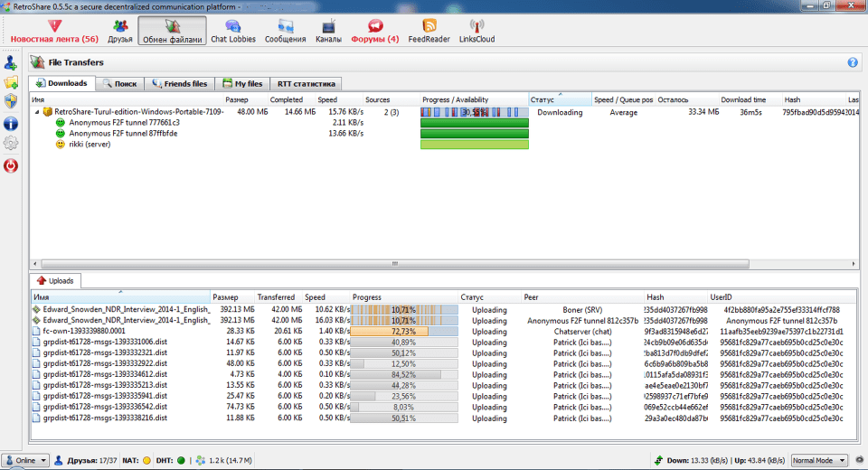Click the Down/Up bandwidth status icon
Screen dimensions: 868x470
pyautogui.click(x=659, y=461)
